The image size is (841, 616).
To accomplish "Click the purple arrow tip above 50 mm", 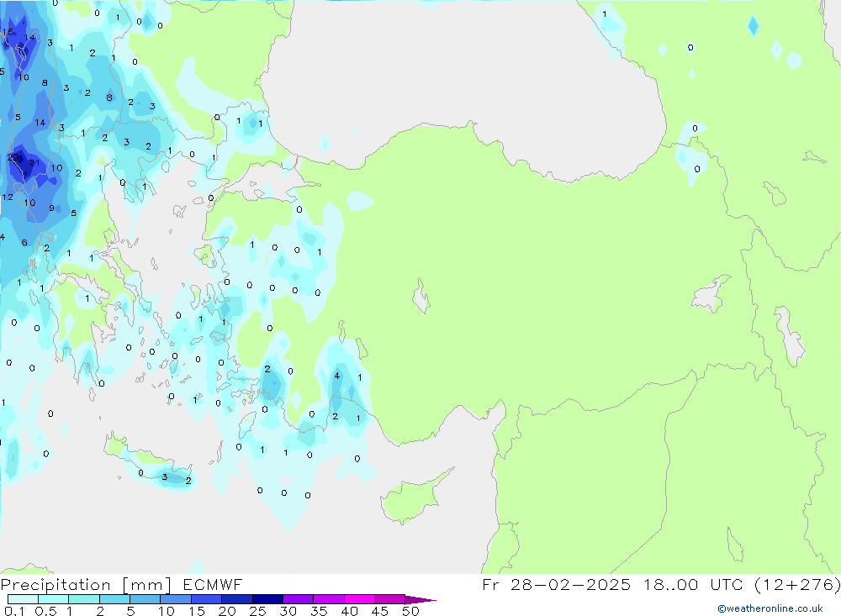I will [x=420, y=599].
